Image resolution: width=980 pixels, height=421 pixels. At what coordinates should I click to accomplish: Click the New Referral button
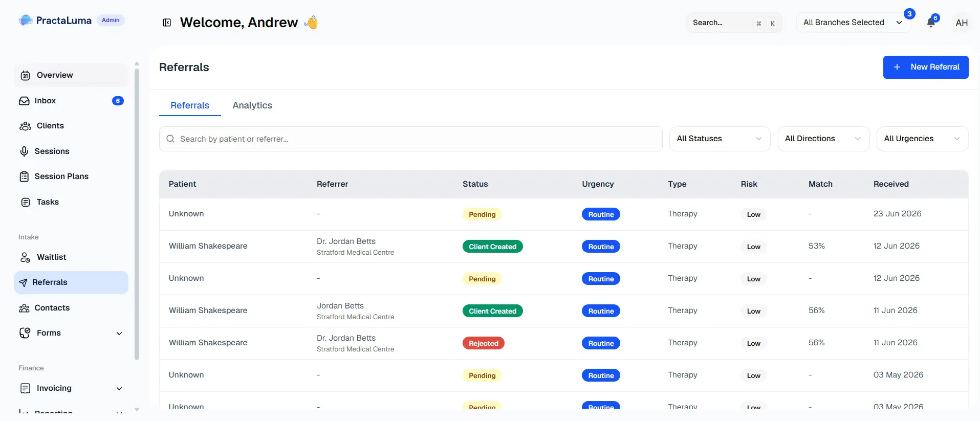(926, 67)
